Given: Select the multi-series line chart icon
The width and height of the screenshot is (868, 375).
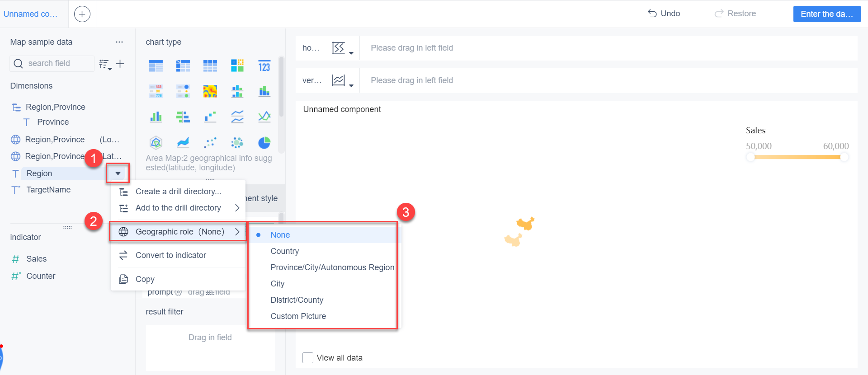Looking at the screenshot, I should tap(264, 117).
